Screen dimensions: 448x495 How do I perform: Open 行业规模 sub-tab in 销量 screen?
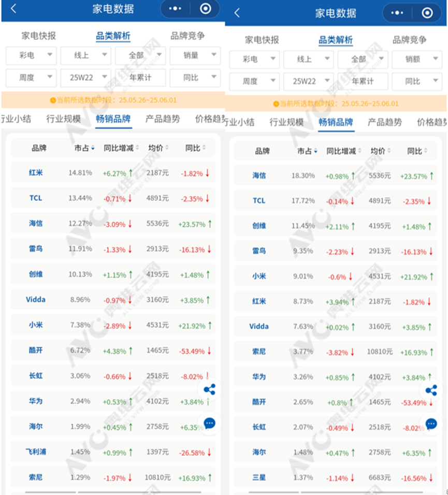tap(64, 119)
